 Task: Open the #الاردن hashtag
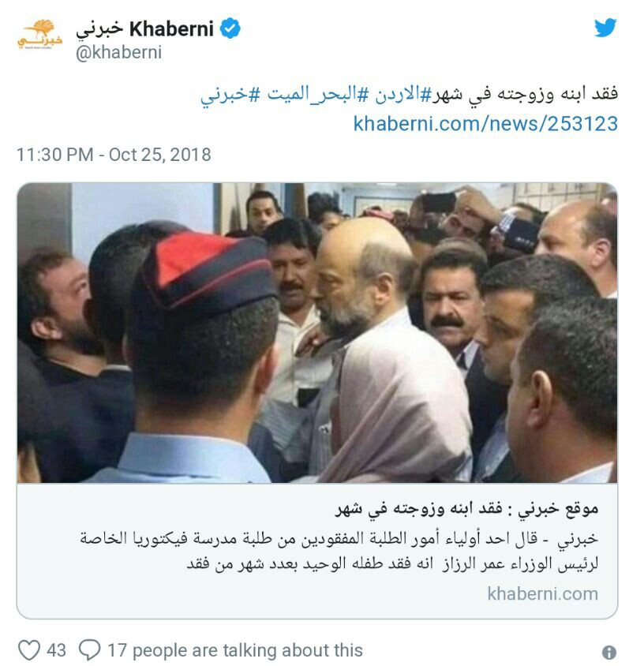[397, 94]
